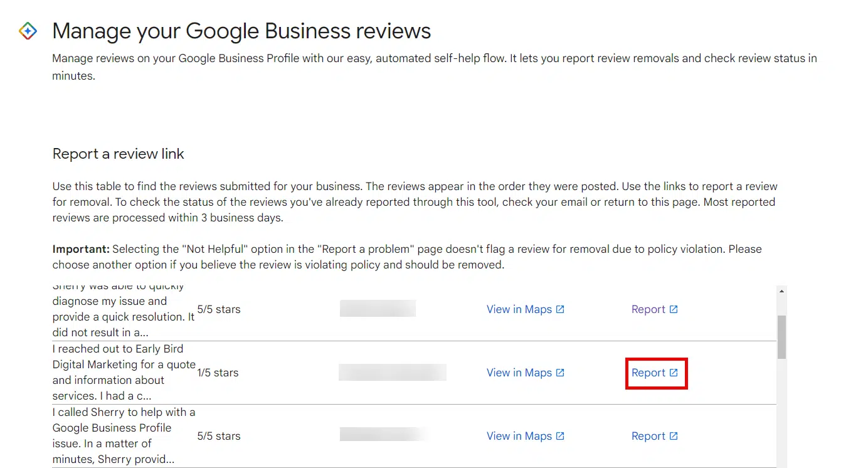Click external-link icon beside 1/5 stars View in Maps
The width and height of the screenshot is (868, 468).
tap(560, 373)
